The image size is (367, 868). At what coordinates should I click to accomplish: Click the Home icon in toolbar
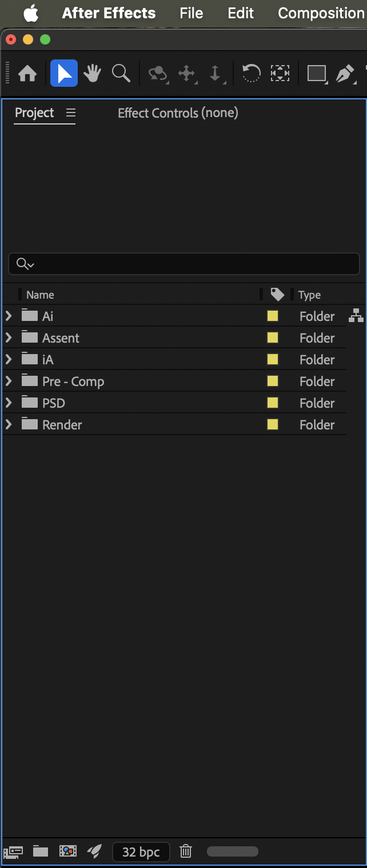pyautogui.click(x=27, y=74)
